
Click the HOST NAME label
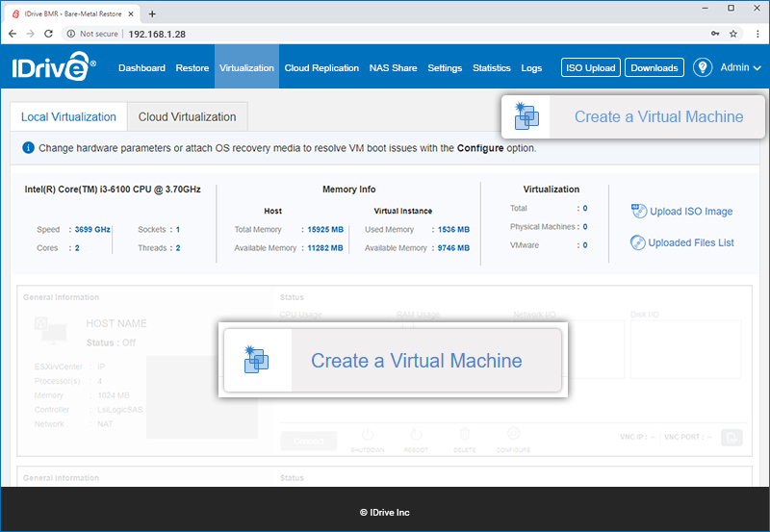(x=116, y=323)
